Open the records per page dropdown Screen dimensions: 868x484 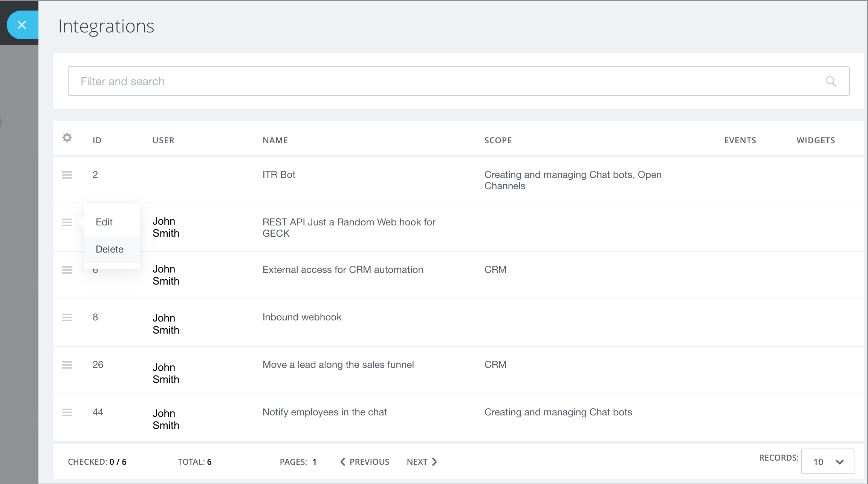point(828,461)
